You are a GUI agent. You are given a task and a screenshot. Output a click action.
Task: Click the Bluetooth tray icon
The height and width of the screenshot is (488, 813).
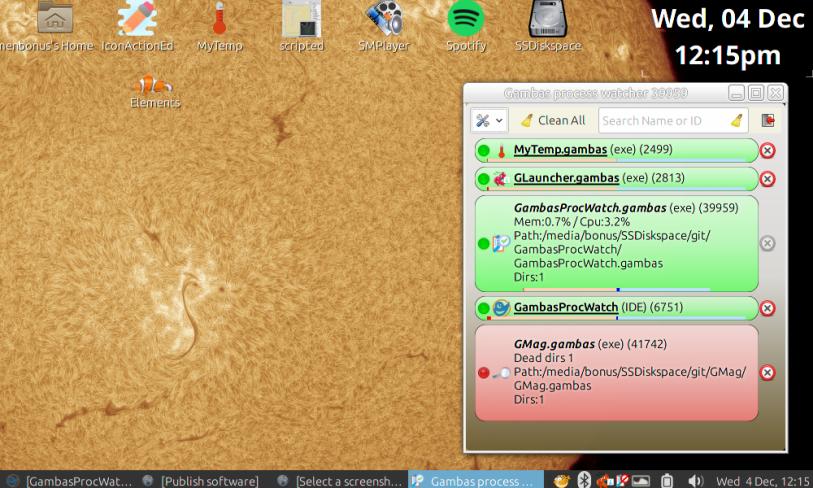coord(584,481)
